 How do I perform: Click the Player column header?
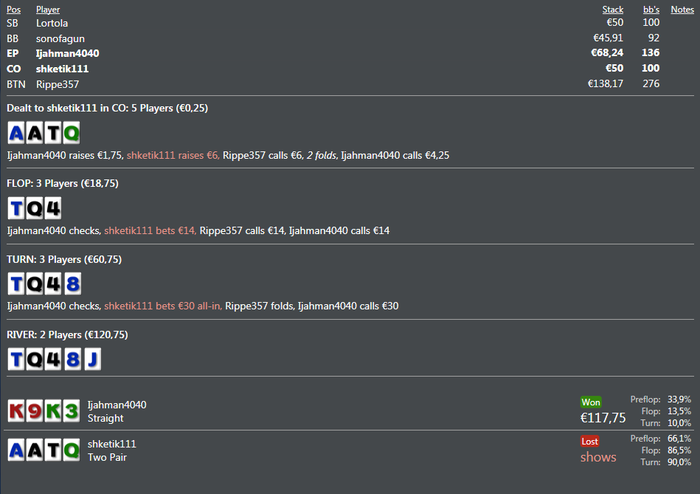click(x=48, y=9)
